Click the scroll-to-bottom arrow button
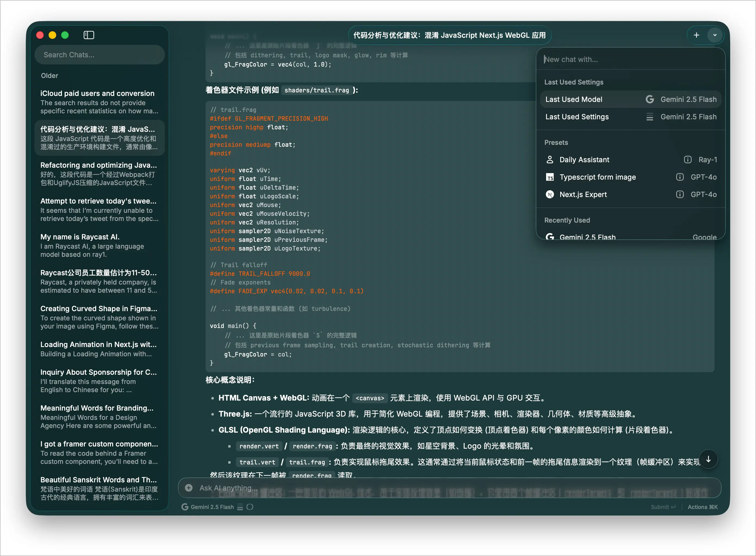The height and width of the screenshot is (556, 756). tap(708, 459)
